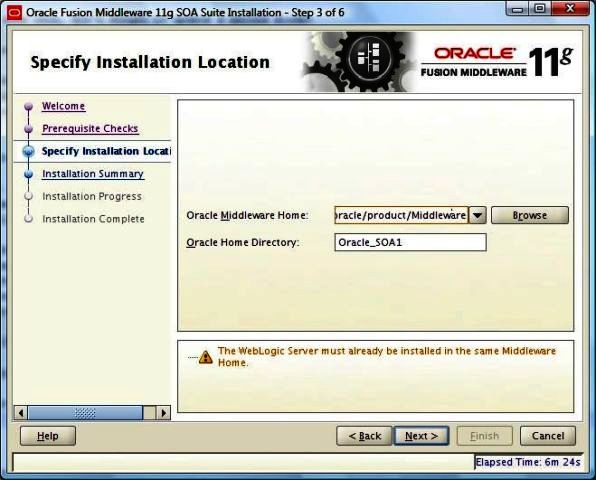Click the Oracle Fusion Middleware 11g logo
The image size is (596, 480).
(x=497, y=62)
